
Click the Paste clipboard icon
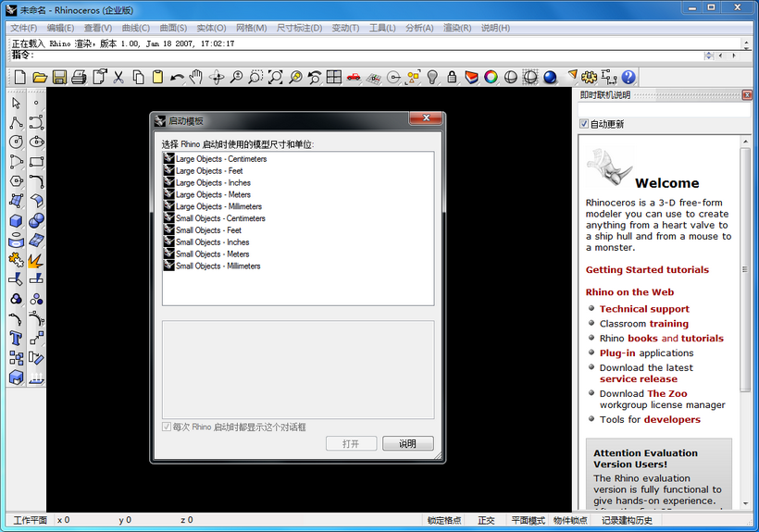157,77
